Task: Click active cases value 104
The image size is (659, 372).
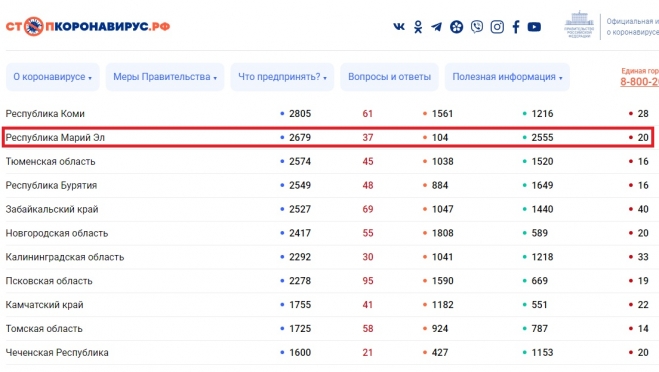Action: click(x=440, y=138)
